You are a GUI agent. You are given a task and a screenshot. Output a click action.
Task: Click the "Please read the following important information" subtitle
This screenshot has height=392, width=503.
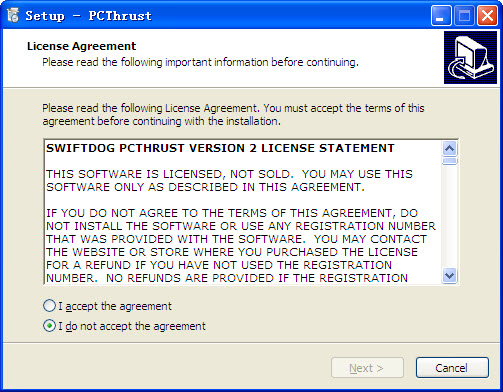pos(200,62)
